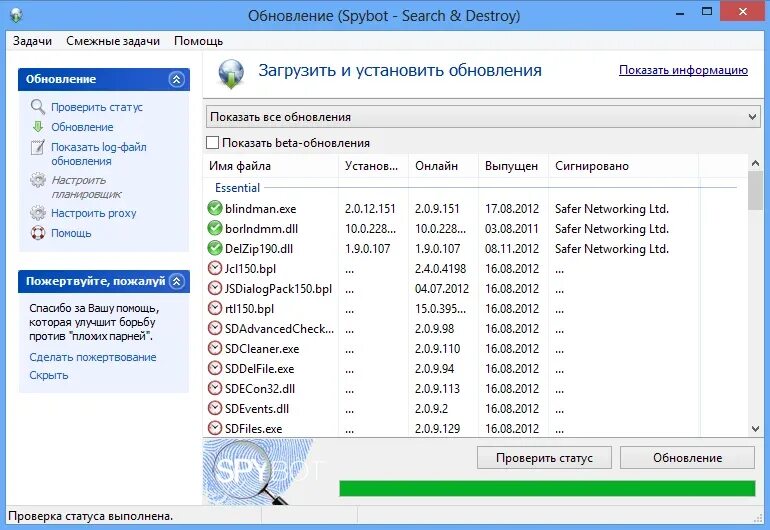This screenshot has height=530, width=770.
Task: Click the lifebuoy icon beside Помощь
Action: click(x=38, y=233)
